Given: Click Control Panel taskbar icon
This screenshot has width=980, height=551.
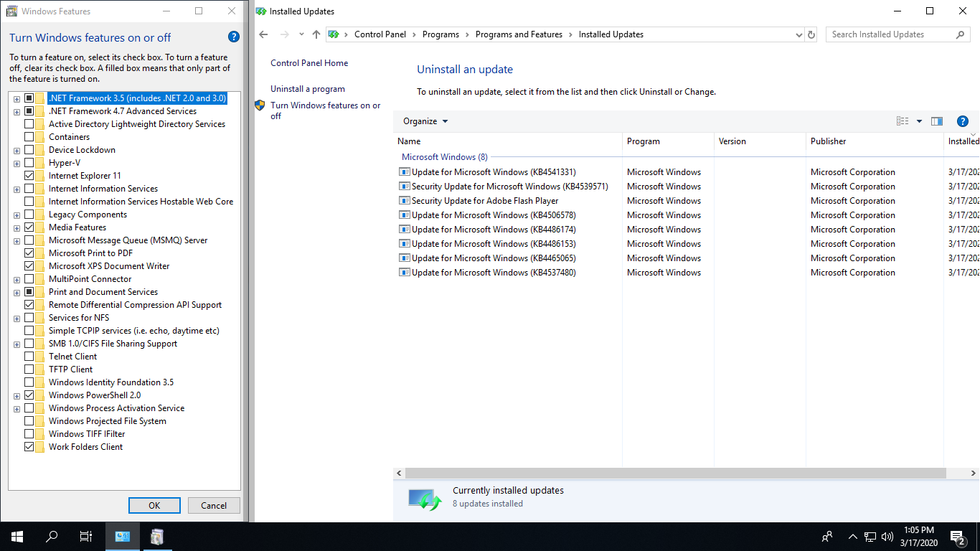Looking at the screenshot, I should 123,536.
